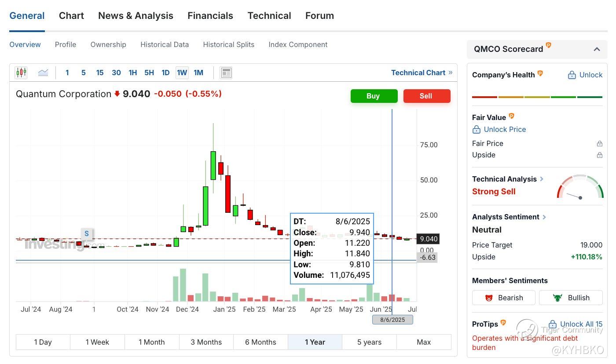The image size is (616, 364).
Task: Go to the Index Component sub-tab
Action: [x=298, y=44]
